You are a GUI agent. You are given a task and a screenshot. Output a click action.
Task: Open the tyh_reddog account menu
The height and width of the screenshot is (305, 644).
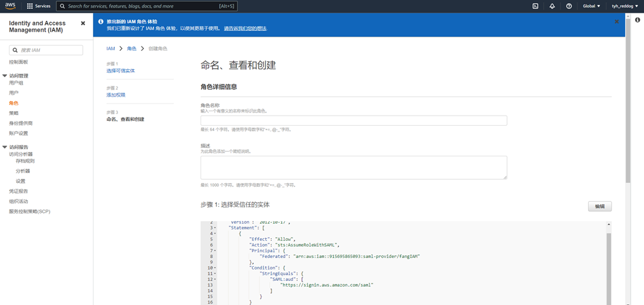[625, 6]
